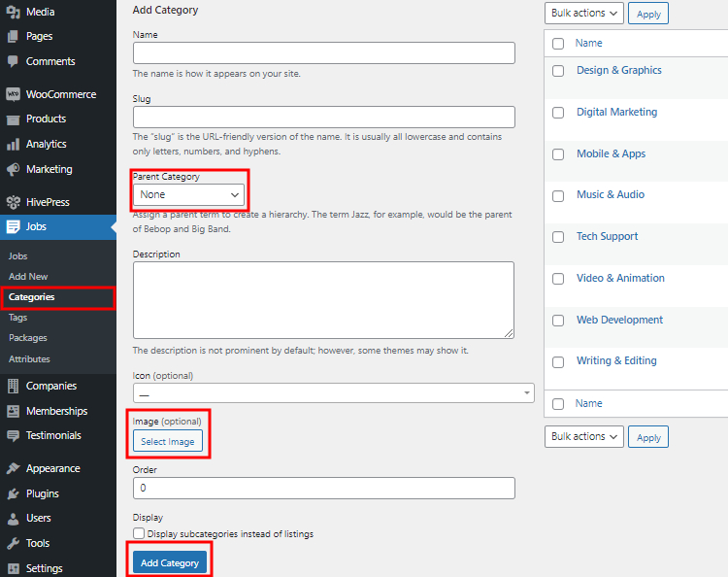Image resolution: width=728 pixels, height=577 pixels.
Task: Focus the Order number field
Action: tap(324, 488)
